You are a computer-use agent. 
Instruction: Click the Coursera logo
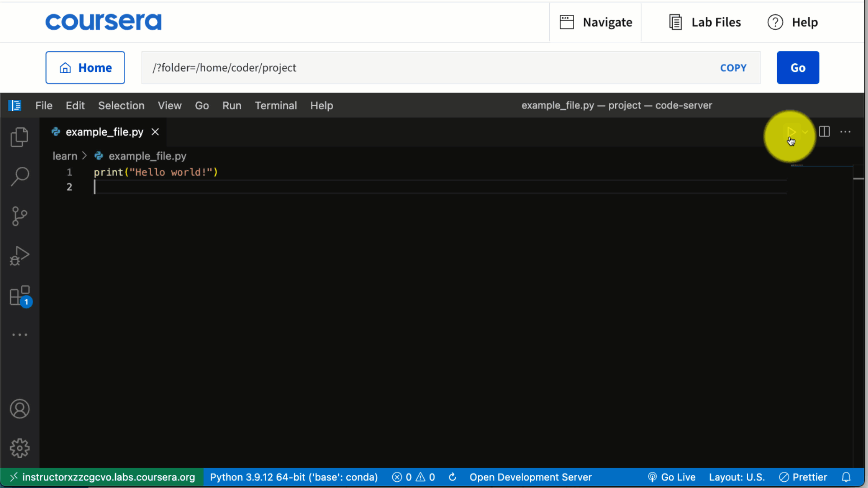[103, 22]
